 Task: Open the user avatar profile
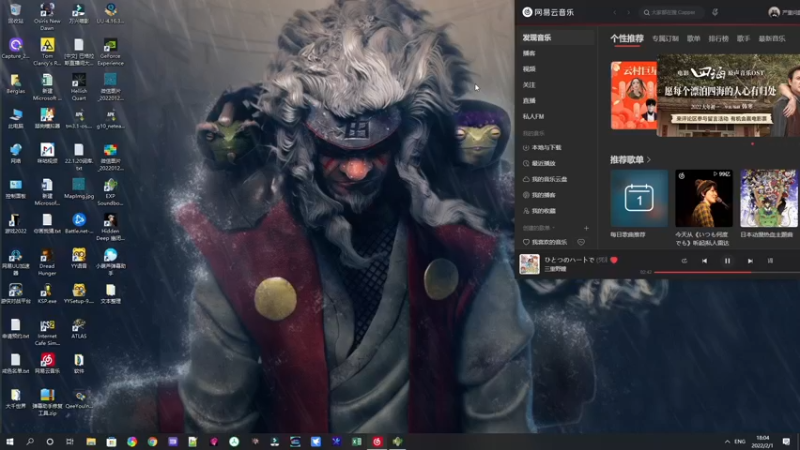point(774,12)
